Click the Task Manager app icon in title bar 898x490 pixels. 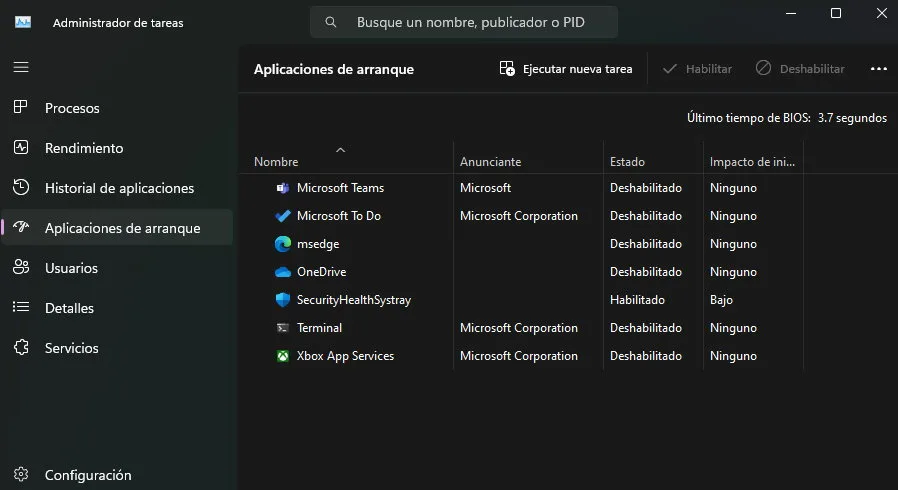pyautogui.click(x=23, y=22)
